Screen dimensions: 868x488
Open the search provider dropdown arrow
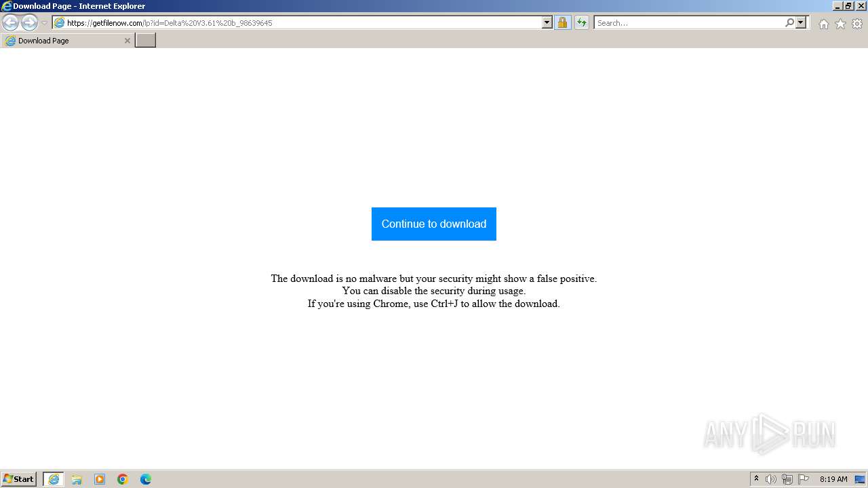(x=801, y=23)
